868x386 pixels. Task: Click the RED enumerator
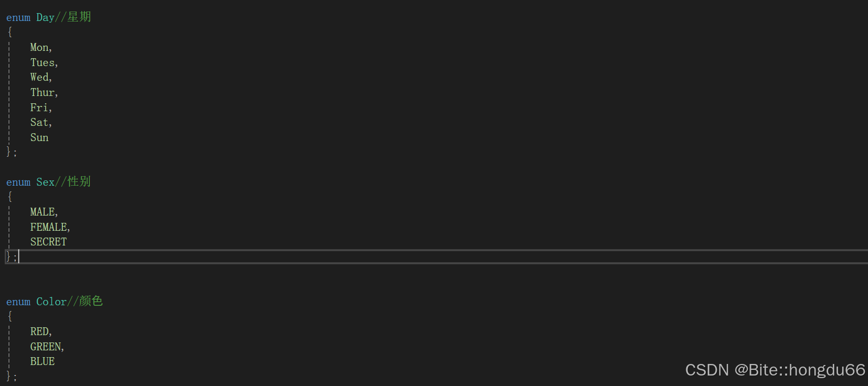click(39, 332)
